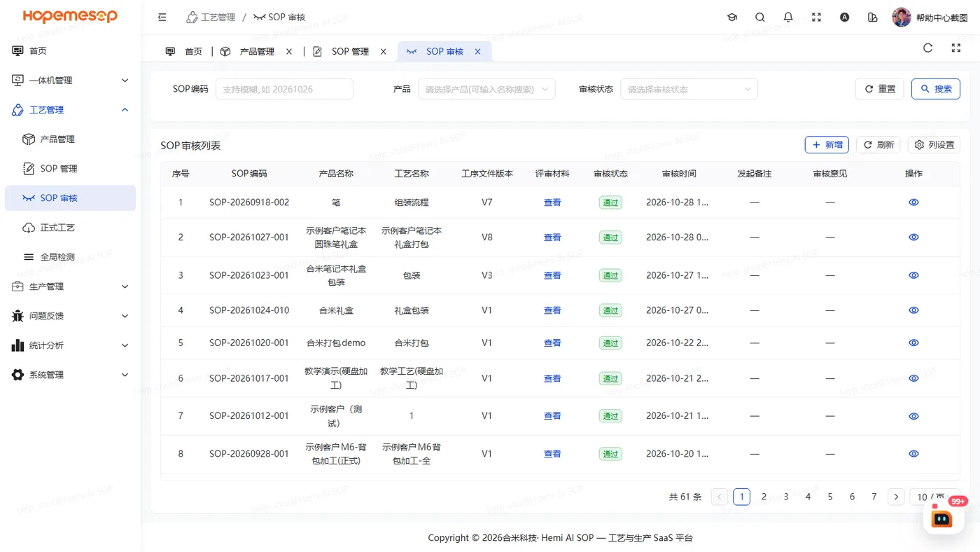Toggle fullscreen from the top header bar
The width and height of the screenshot is (980, 552).
tap(816, 18)
